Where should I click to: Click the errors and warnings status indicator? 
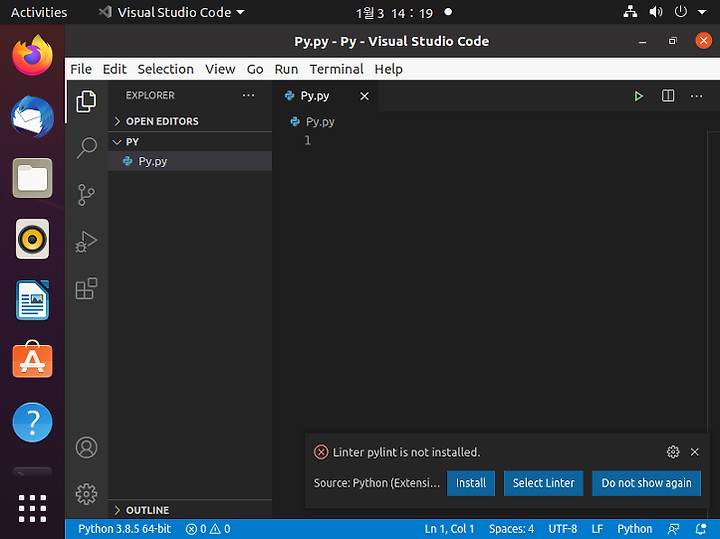coord(208,529)
